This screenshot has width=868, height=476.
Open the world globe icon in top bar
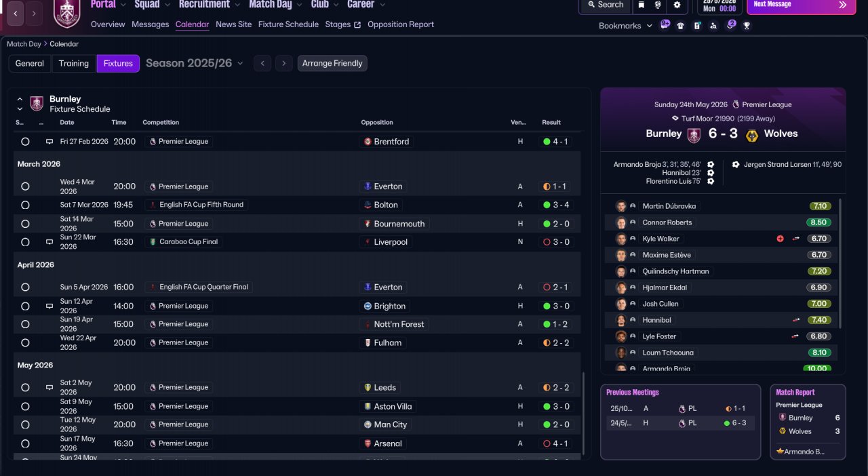[658, 5]
